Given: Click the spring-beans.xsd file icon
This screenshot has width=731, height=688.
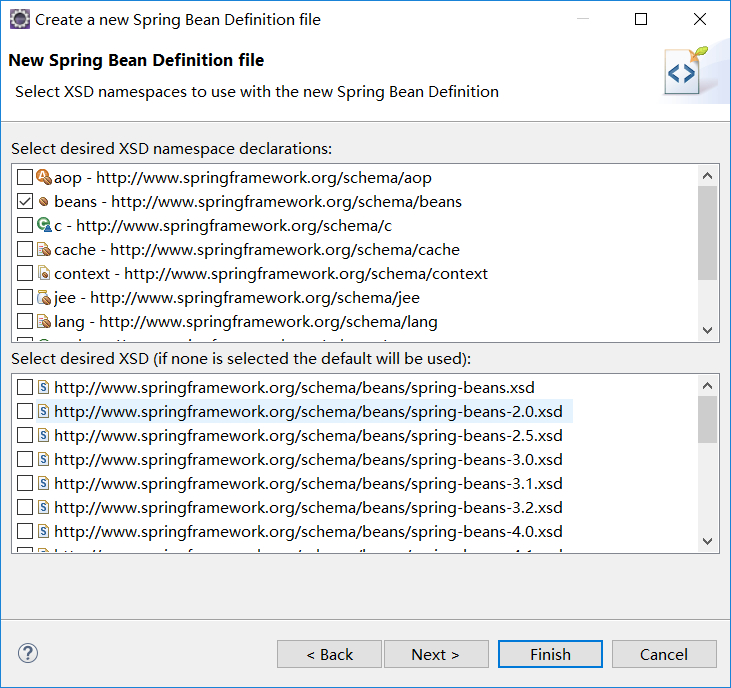Looking at the screenshot, I should pyautogui.click(x=43, y=387).
